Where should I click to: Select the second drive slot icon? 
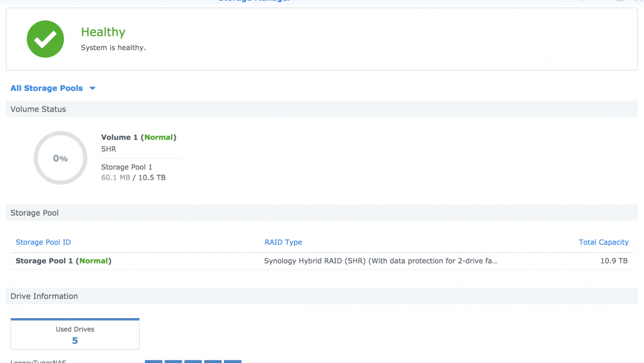[173, 361]
